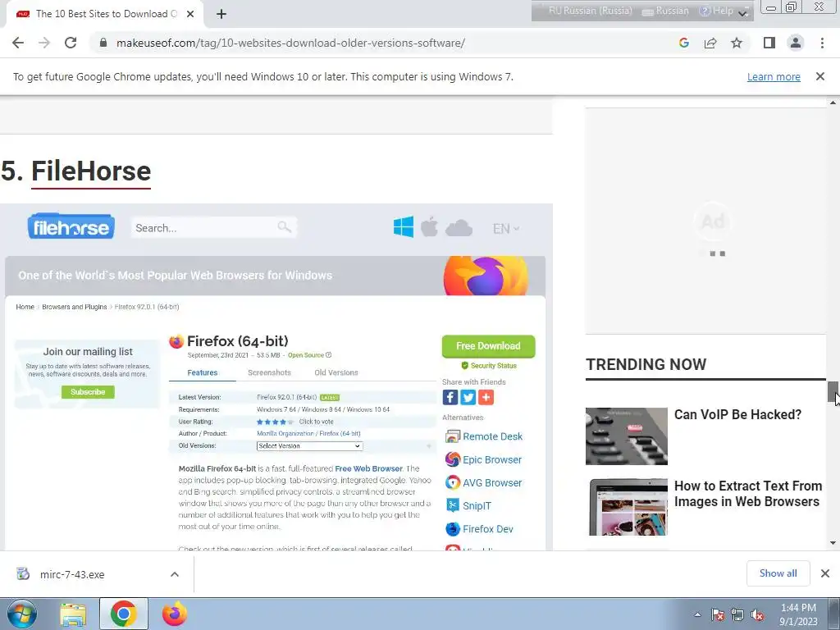Select the Apple platform icon
Screen dimensions: 840x630
[x=429, y=227]
